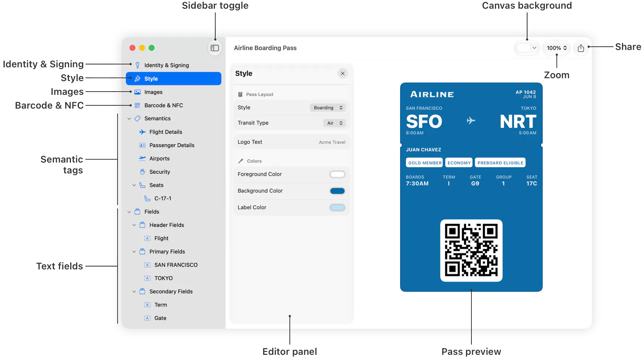
Task: Click the ID card icon beside Passenger Details
Action: (143, 145)
